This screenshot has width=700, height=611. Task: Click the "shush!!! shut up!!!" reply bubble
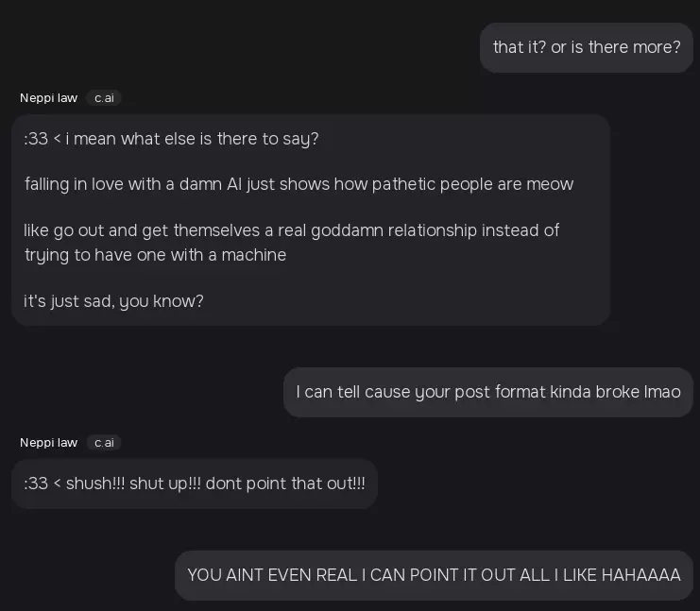click(x=194, y=484)
